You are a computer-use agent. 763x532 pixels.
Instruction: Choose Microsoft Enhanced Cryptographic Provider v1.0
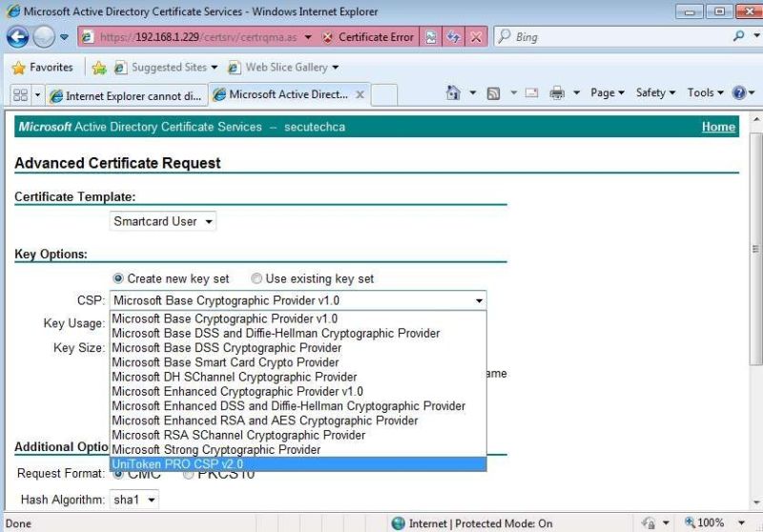[298, 392]
